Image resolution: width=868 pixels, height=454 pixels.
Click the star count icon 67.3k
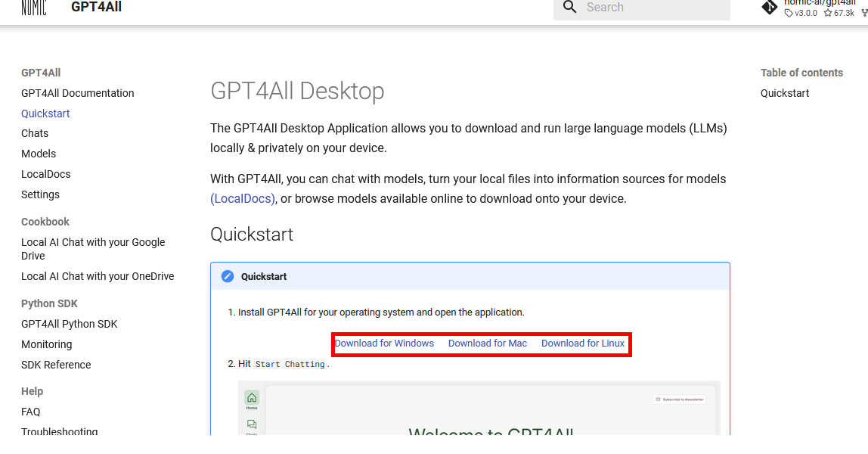pyautogui.click(x=828, y=14)
